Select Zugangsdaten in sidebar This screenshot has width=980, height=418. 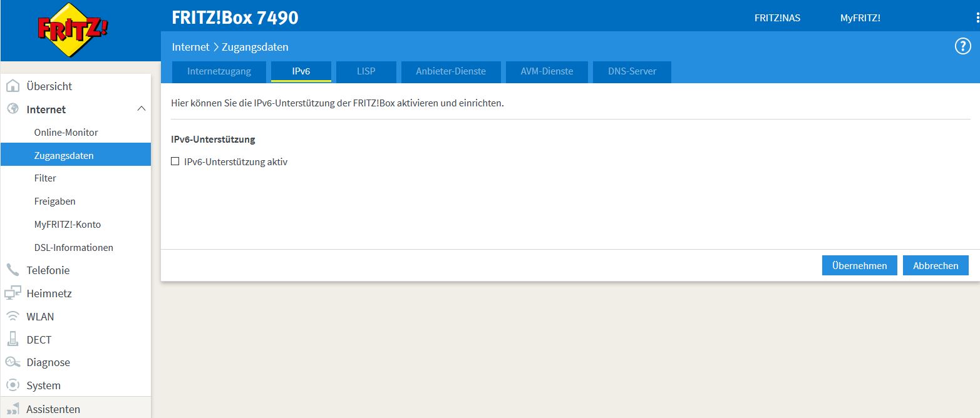click(76, 155)
